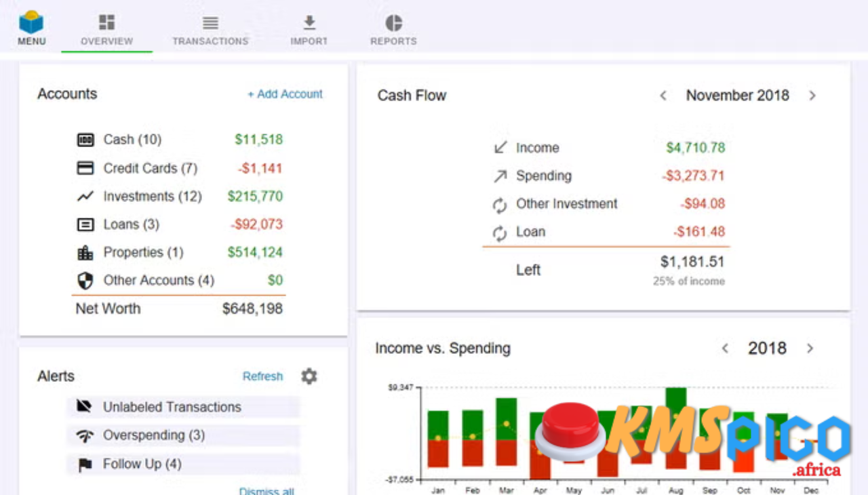Open the Properties (1) group
Viewport: 868px width, 495px height.
click(143, 252)
